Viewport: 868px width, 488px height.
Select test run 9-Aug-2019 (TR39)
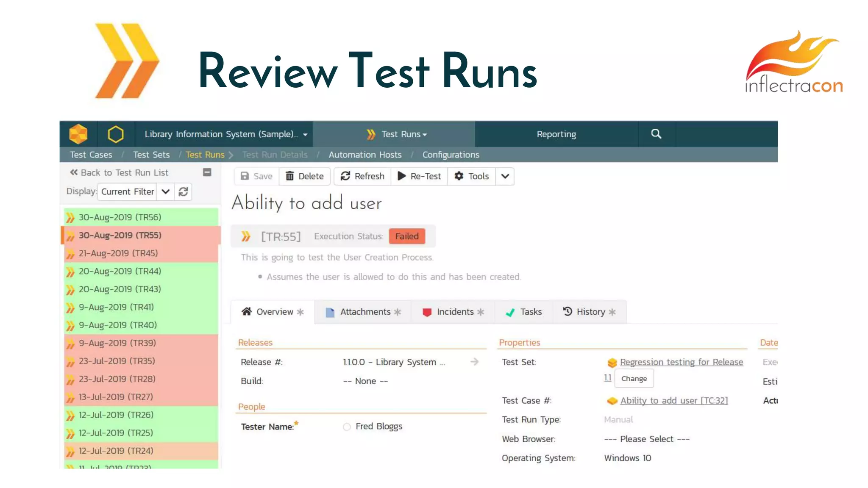141,343
